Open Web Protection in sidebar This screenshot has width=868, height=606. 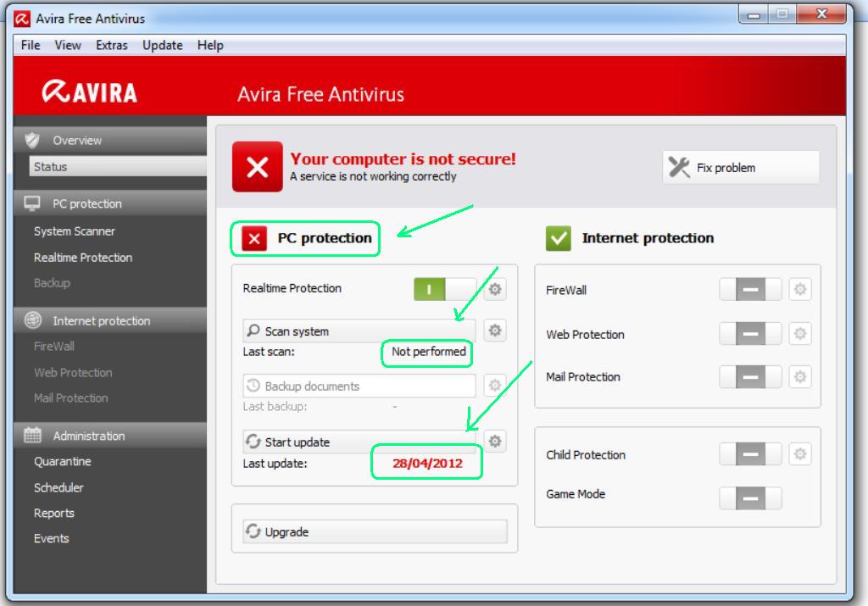pos(73,372)
